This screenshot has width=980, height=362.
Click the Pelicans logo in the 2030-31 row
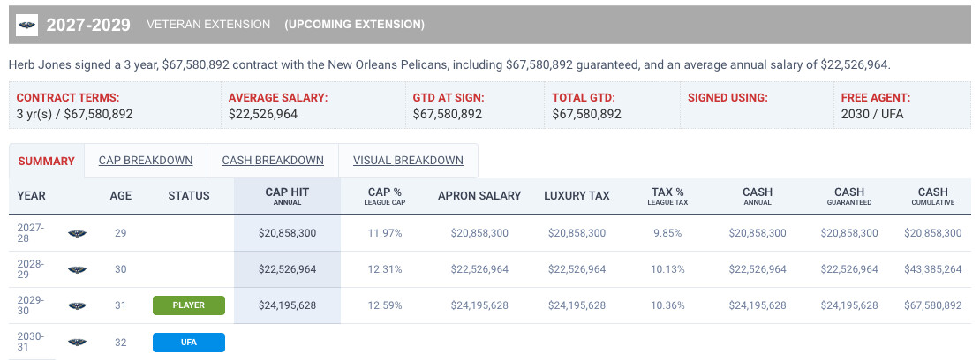(x=78, y=342)
